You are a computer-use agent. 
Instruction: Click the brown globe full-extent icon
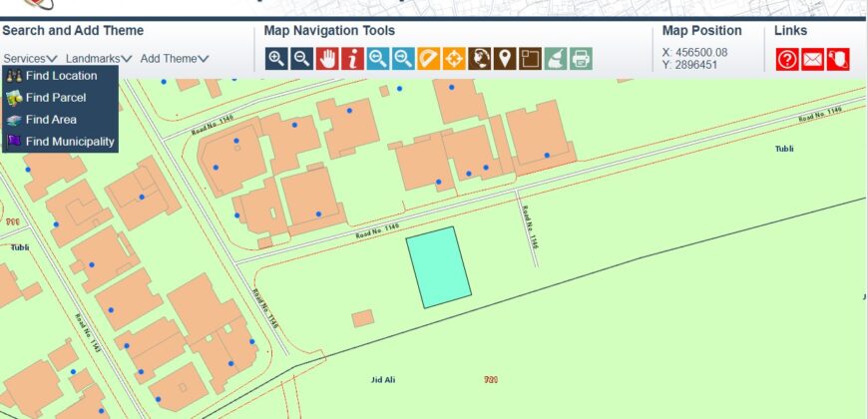[x=479, y=58]
